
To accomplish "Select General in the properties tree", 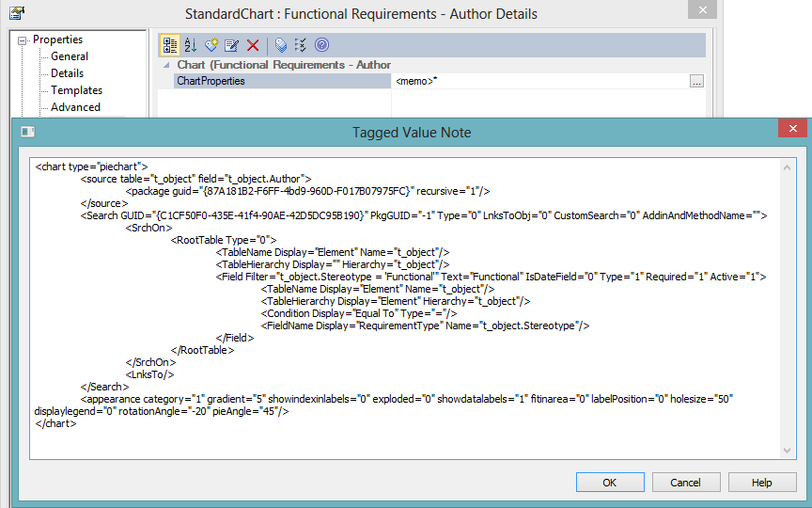I will click(70, 56).
